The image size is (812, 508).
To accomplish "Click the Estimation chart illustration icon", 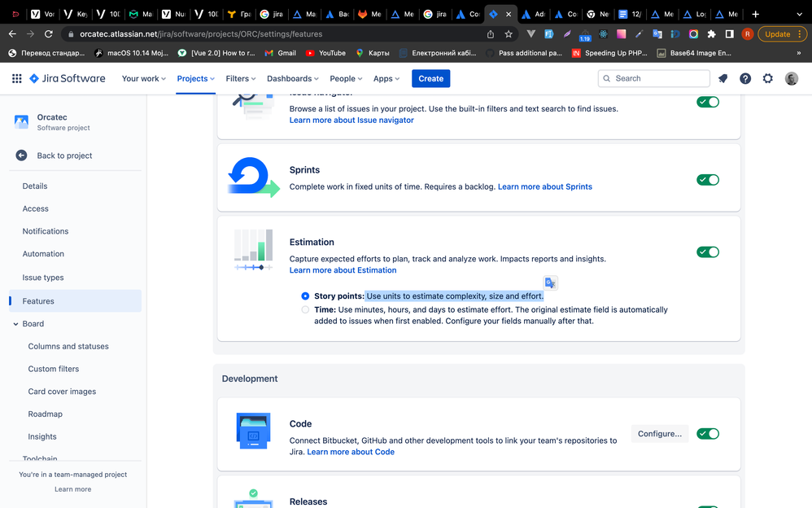I will [x=253, y=250].
